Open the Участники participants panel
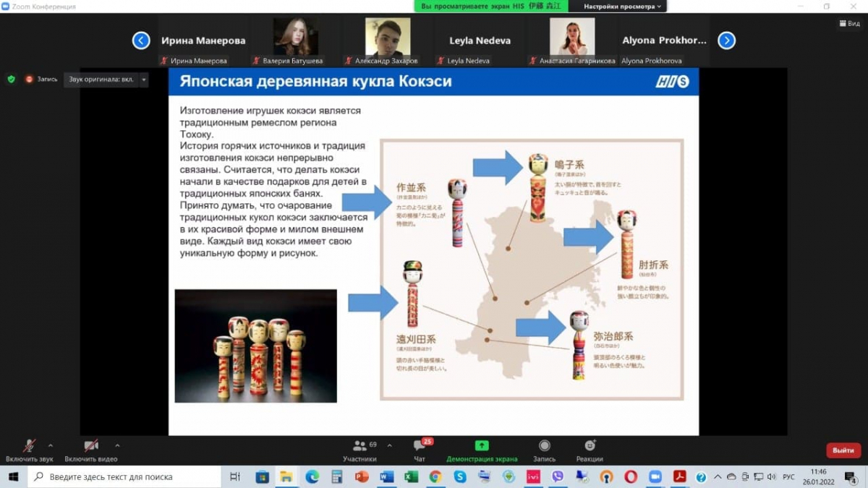The height and width of the screenshot is (488, 868). point(360,450)
